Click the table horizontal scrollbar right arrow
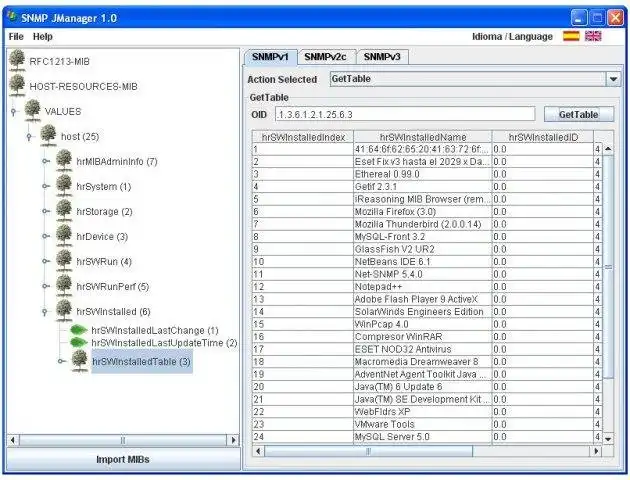 (x=596, y=451)
